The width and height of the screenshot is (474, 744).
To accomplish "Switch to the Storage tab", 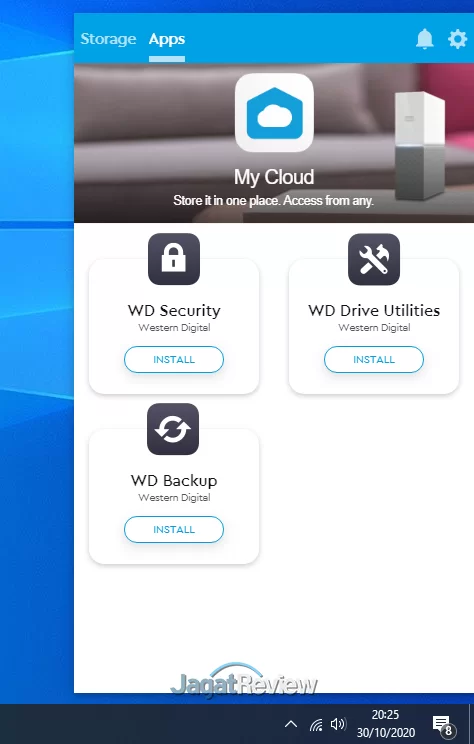I will point(108,39).
